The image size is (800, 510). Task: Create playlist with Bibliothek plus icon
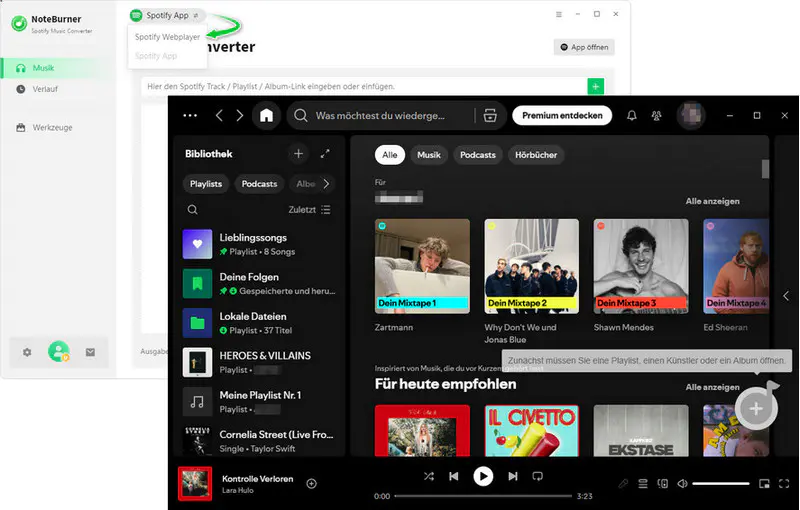pyautogui.click(x=298, y=154)
